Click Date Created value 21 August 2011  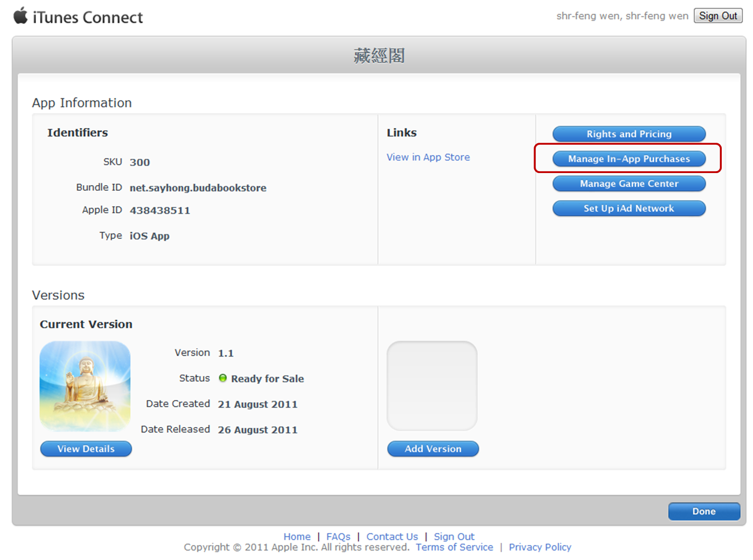coord(258,404)
